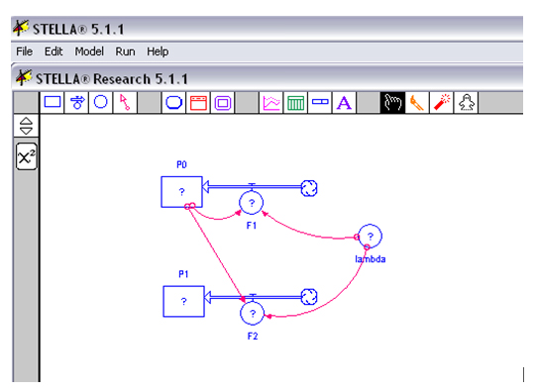Select the P1 stock box
This screenshot has width=537, height=392.
point(184,301)
